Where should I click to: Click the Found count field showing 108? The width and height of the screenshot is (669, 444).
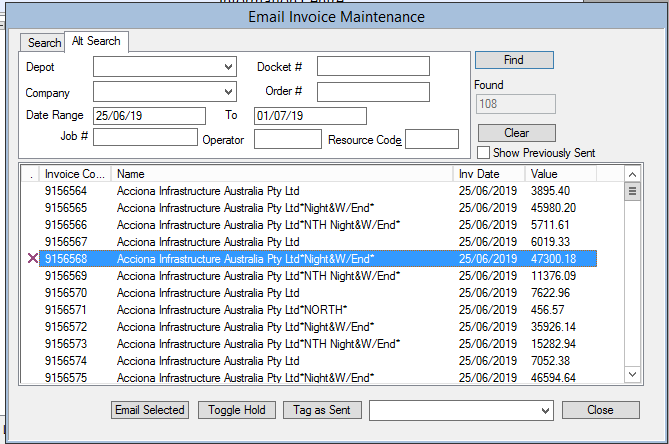(515, 104)
